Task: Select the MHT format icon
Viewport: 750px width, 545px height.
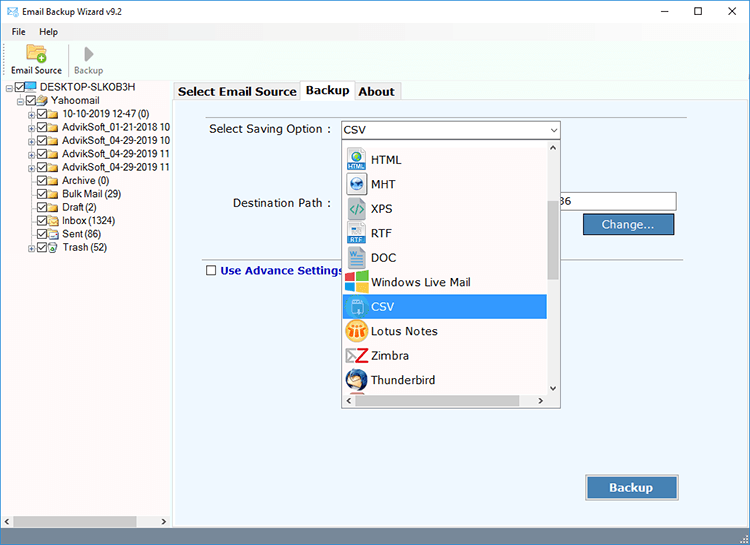Action: tap(356, 184)
